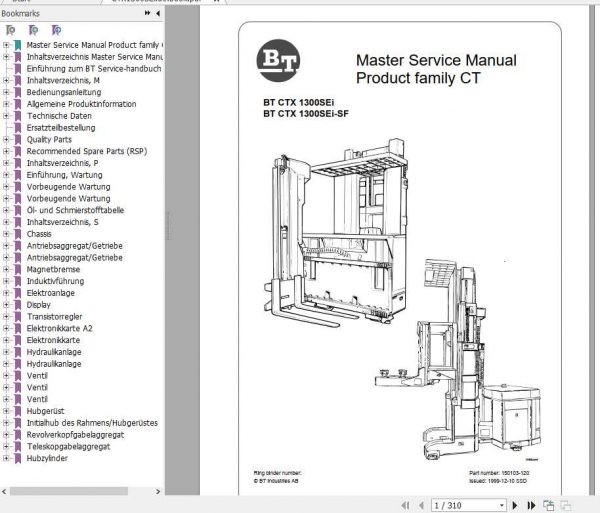
Task: Select Initialhub des Rahmens/Hubgerüstes bookmark
Action: (92, 423)
